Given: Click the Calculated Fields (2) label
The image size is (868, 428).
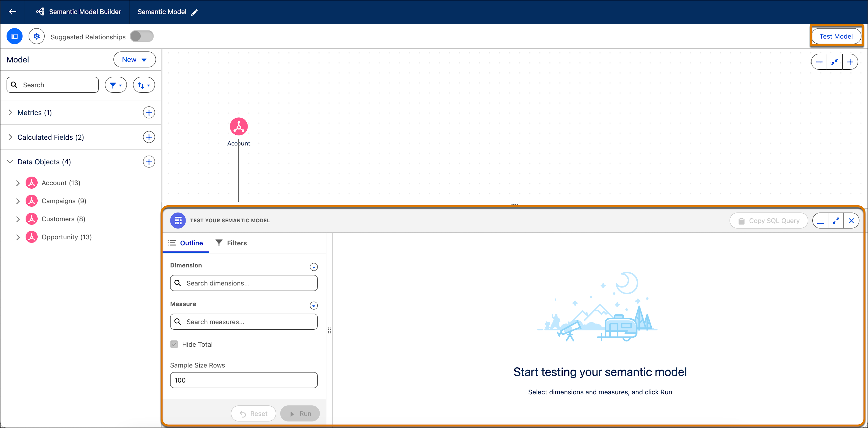Looking at the screenshot, I should click(51, 137).
